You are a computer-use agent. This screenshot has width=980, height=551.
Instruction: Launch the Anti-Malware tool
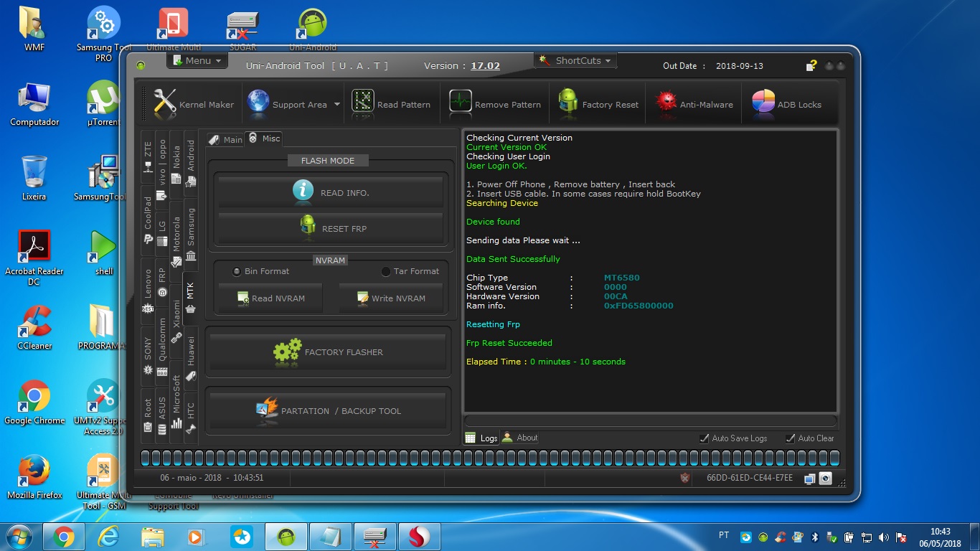[x=694, y=104]
